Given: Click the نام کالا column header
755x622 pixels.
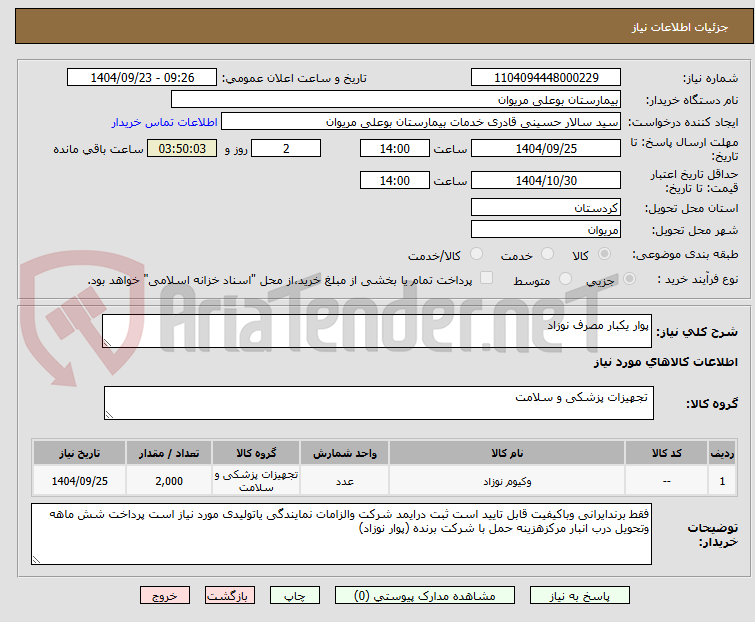Looking at the screenshot, I should pyautogui.click(x=507, y=453).
